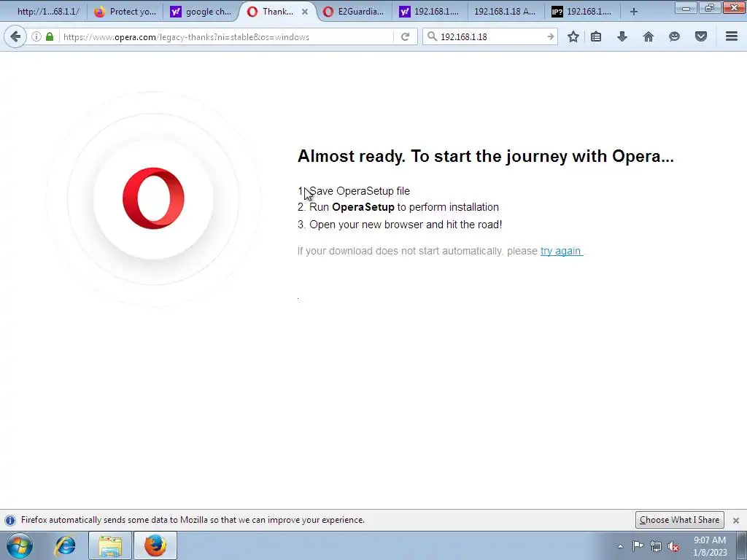
Task: Go back using the back arrow button
Action: (15, 36)
